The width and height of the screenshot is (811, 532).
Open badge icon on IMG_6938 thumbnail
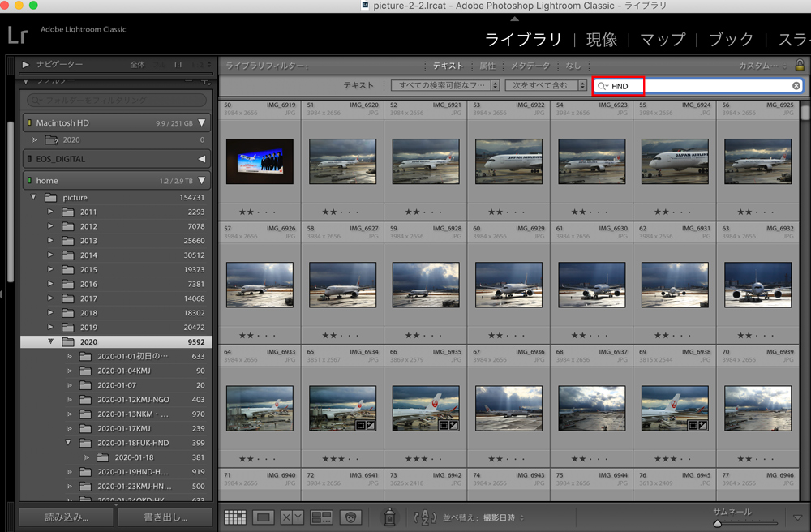point(697,426)
